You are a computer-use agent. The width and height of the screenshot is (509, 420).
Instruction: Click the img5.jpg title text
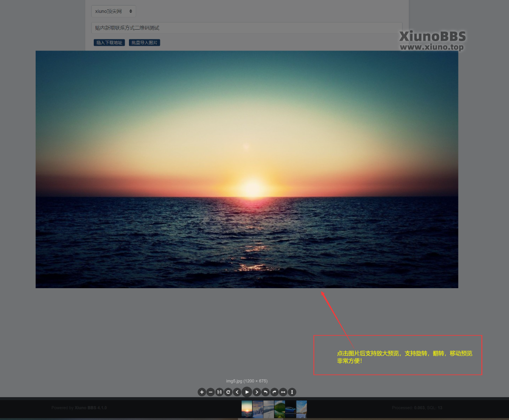[x=247, y=381]
